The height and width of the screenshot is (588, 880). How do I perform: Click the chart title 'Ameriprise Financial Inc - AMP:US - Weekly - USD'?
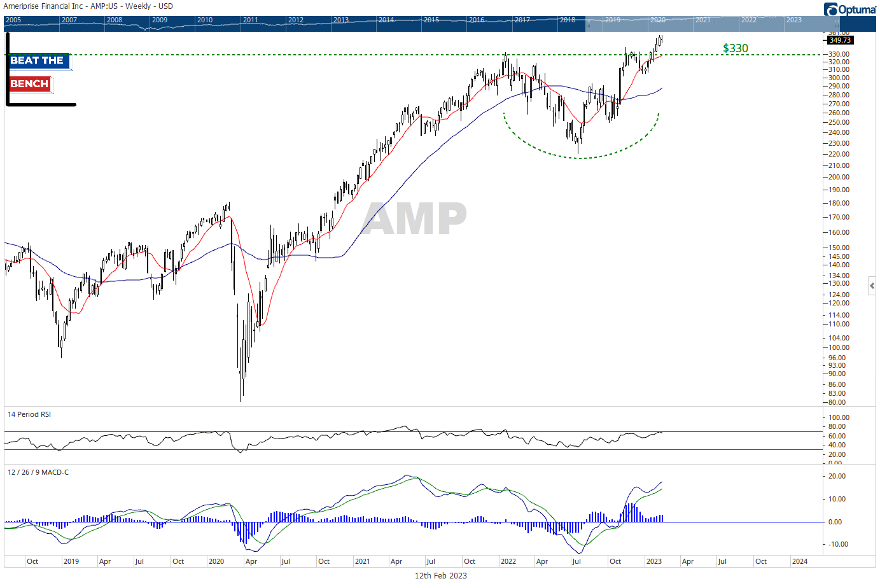88,6
